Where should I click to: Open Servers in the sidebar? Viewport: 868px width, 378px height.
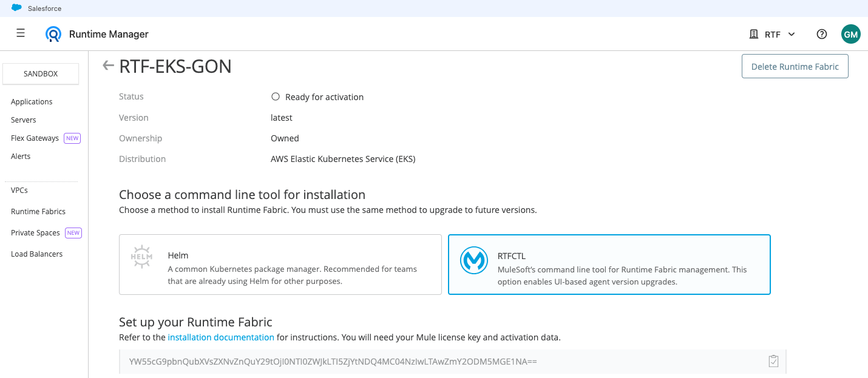click(24, 120)
